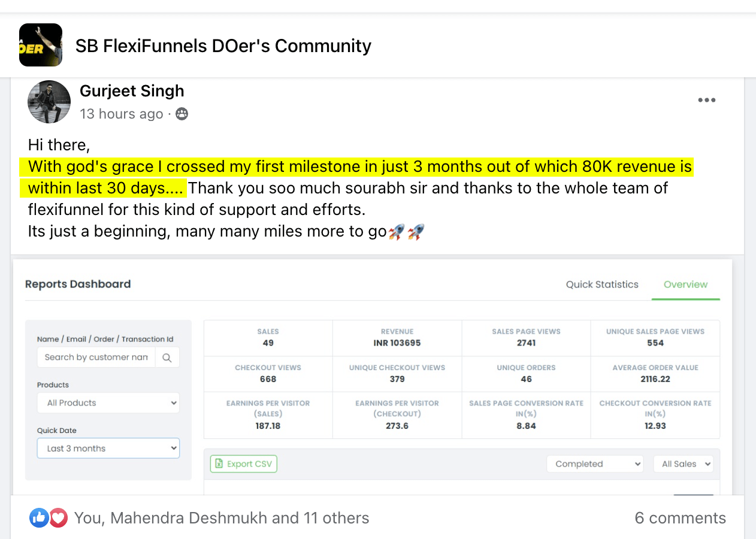Click the 13 hours ago timestamp
The height and width of the screenshot is (539, 756).
tap(121, 114)
